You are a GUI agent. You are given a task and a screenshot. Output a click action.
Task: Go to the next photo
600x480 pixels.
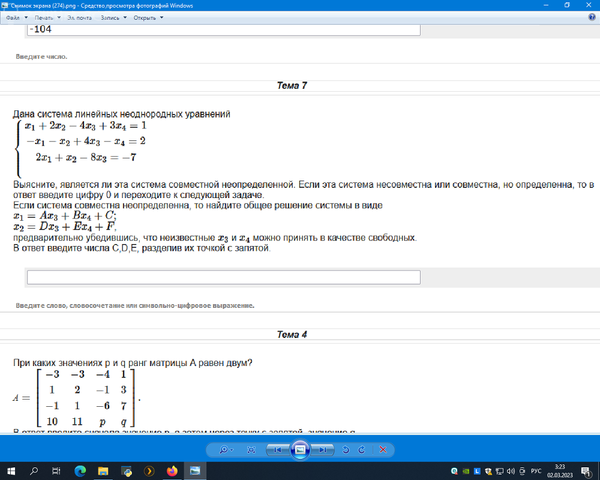pos(321,450)
